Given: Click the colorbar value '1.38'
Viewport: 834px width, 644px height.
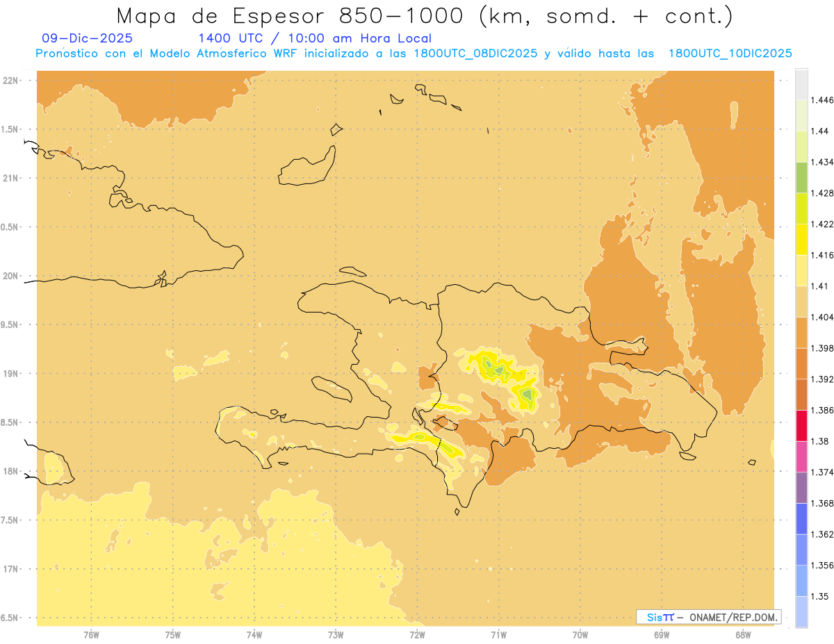Looking at the screenshot, I should pos(820,441).
